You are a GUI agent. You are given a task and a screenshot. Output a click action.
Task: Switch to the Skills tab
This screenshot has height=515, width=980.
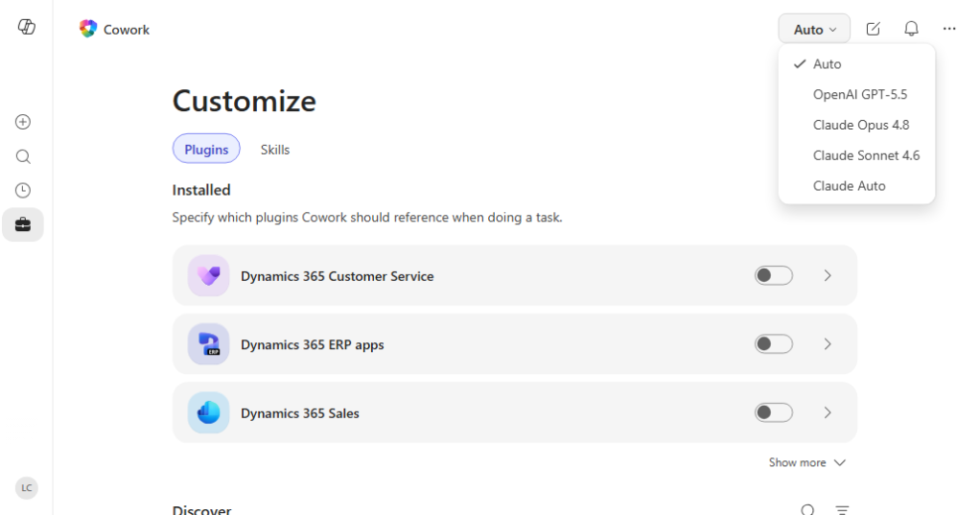(x=275, y=150)
